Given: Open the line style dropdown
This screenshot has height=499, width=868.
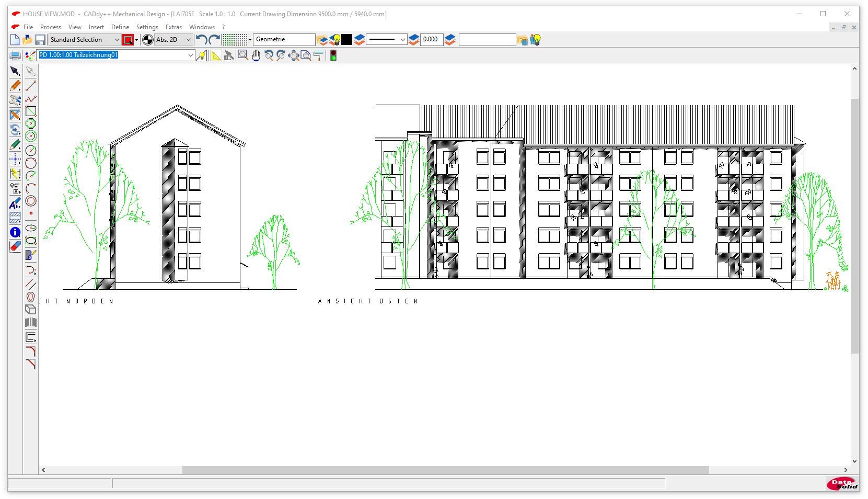Looking at the screenshot, I should (x=402, y=40).
